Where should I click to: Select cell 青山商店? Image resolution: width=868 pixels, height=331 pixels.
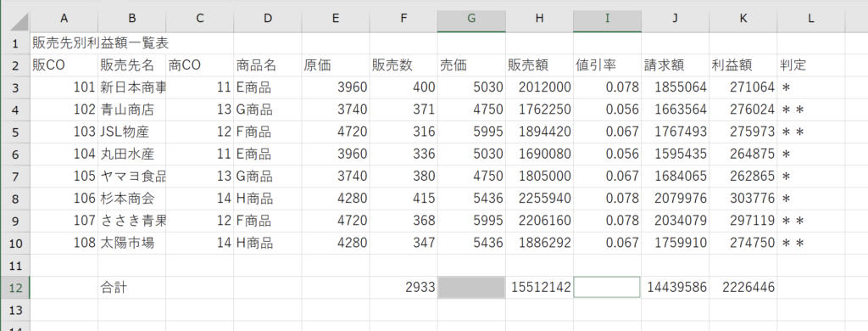pos(131,109)
